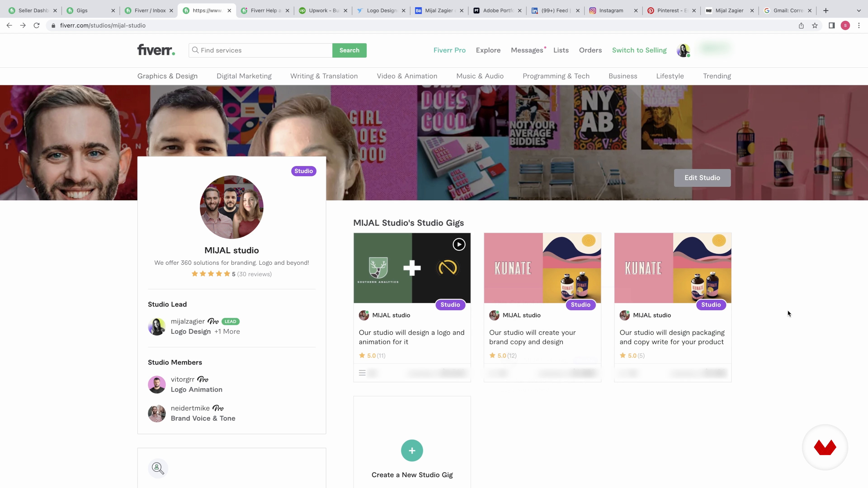Open Trending category
Image resolution: width=868 pixels, height=488 pixels.
click(x=717, y=76)
